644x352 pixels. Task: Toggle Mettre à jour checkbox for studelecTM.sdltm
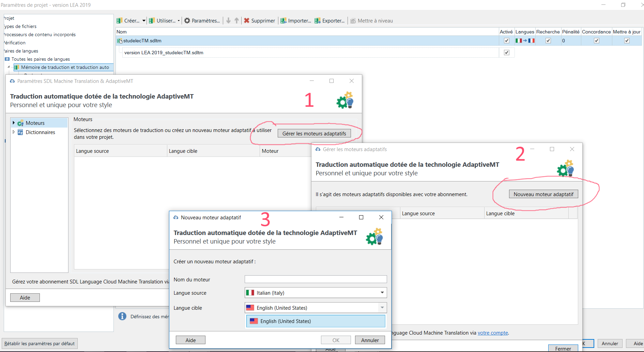click(627, 41)
